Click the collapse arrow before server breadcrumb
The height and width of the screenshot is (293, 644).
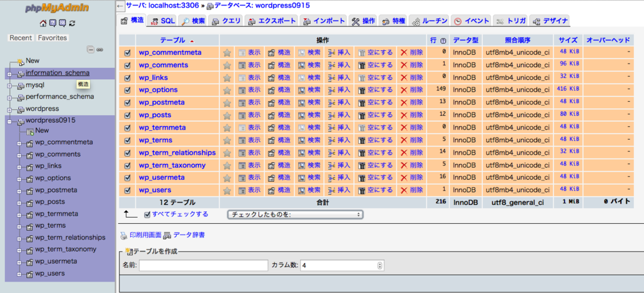click(119, 6)
